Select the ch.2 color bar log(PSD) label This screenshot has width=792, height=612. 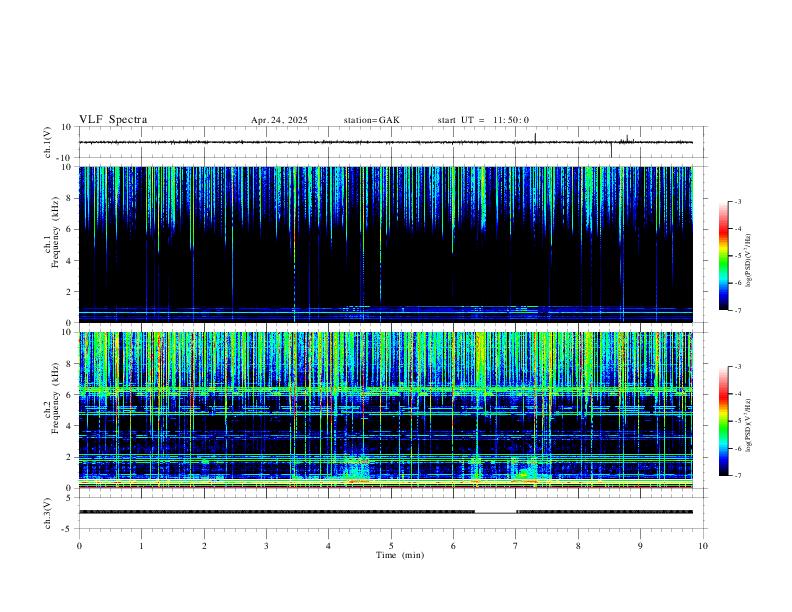(x=749, y=426)
